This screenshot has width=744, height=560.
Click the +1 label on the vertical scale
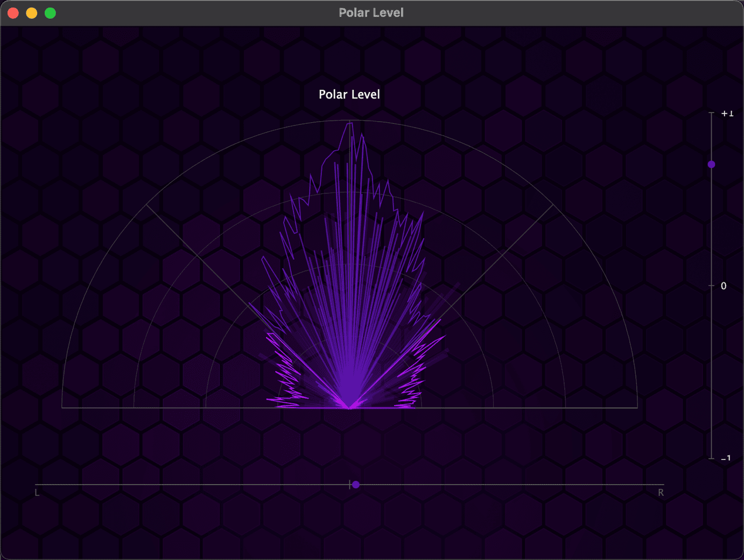click(x=727, y=114)
